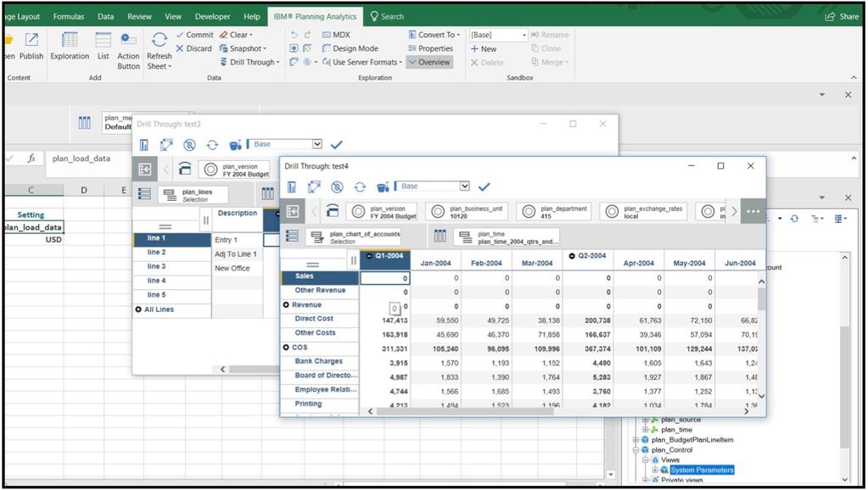Click the MDX button in ribbon
The image size is (868, 490).
pos(336,35)
